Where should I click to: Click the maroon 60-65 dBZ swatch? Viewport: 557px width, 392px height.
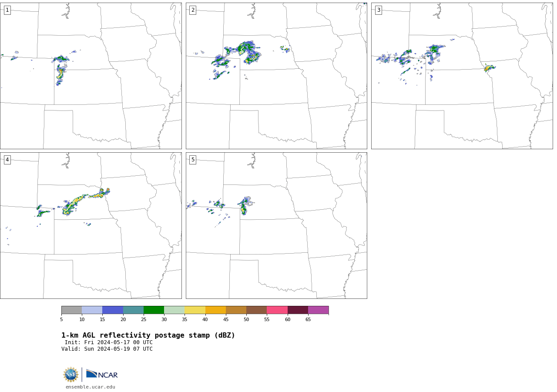(298, 310)
